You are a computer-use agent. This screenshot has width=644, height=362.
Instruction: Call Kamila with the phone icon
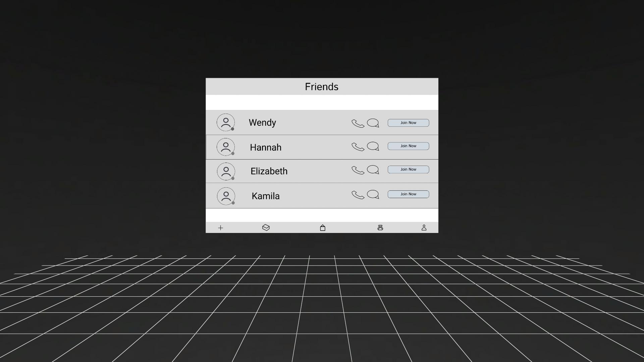coord(358,195)
